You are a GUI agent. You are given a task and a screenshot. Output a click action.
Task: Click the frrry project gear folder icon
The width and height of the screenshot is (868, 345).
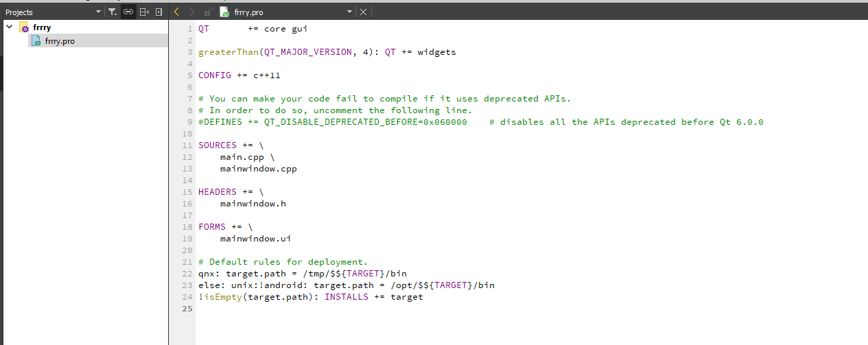24,27
